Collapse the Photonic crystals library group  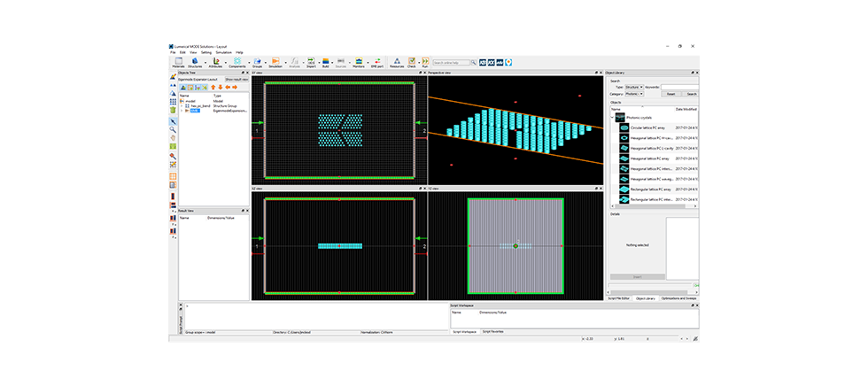coord(613,117)
